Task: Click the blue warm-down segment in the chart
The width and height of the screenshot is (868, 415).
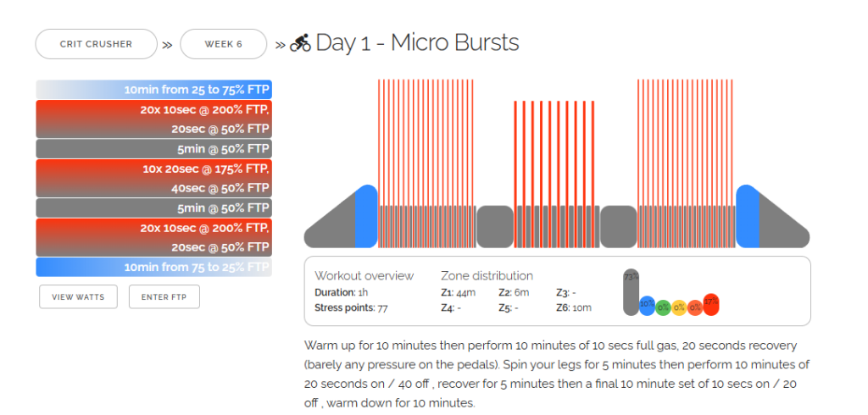Action: 748,216
